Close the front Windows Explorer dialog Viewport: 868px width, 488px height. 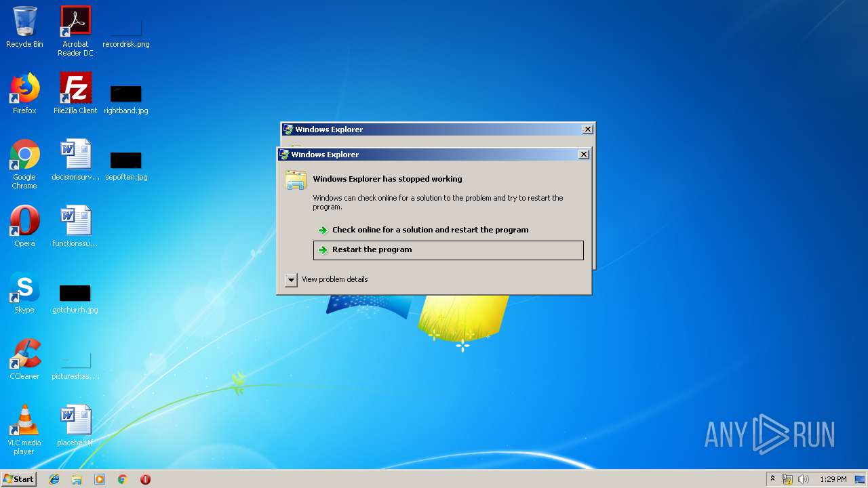(583, 155)
